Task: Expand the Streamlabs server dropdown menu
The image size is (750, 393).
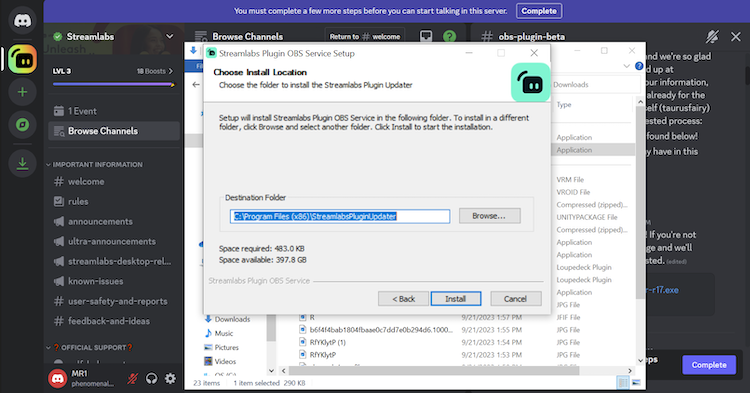Action: click(x=169, y=36)
